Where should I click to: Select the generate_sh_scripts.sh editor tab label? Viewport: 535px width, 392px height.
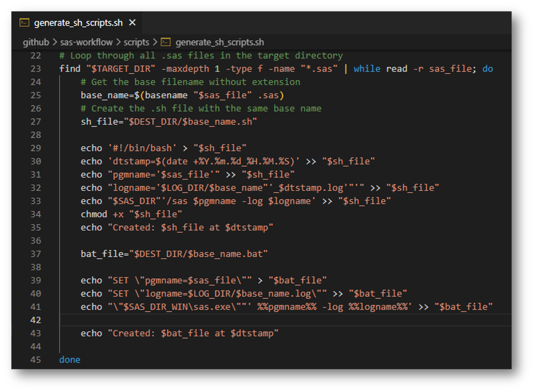coord(78,22)
